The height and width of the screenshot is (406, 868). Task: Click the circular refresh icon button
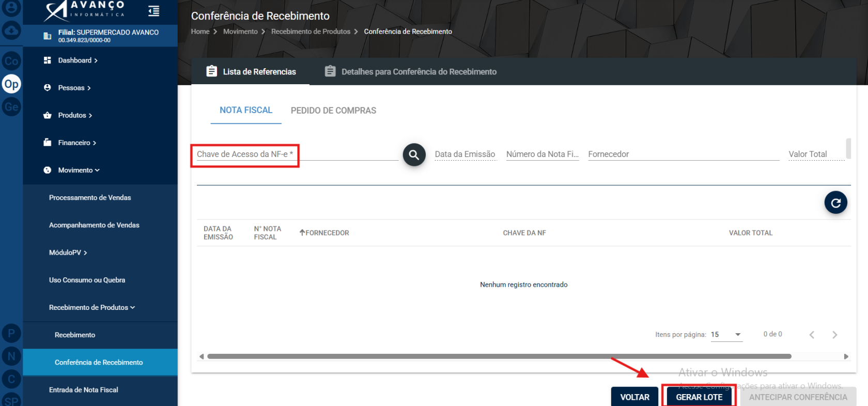point(835,202)
